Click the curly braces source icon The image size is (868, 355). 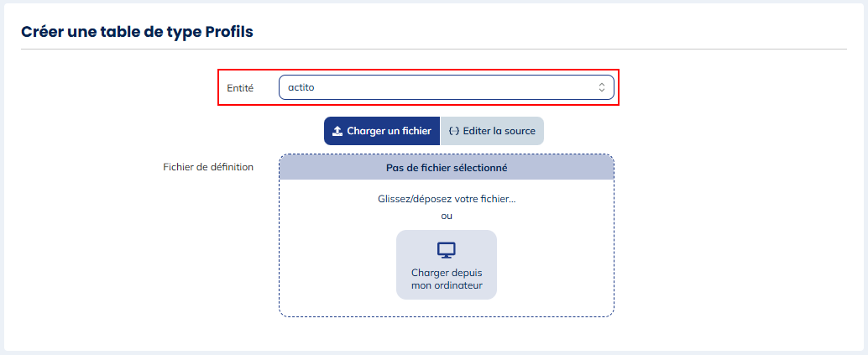click(x=454, y=131)
